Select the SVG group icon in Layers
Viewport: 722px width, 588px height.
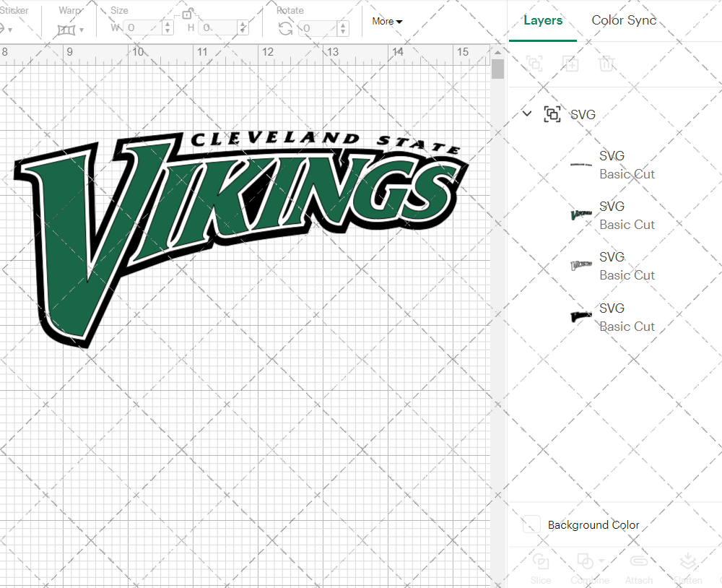point(552,114)
